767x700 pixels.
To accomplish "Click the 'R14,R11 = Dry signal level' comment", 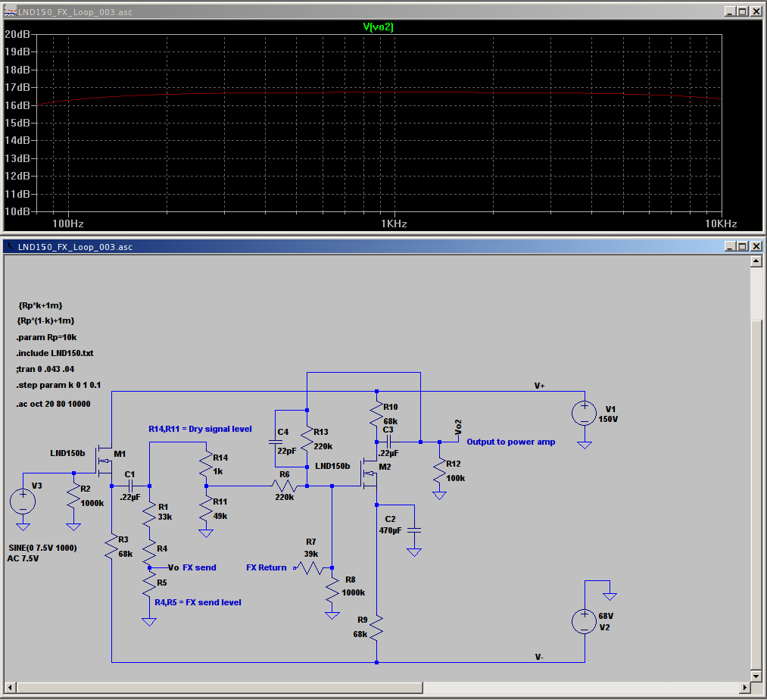I will pos(200,429).
